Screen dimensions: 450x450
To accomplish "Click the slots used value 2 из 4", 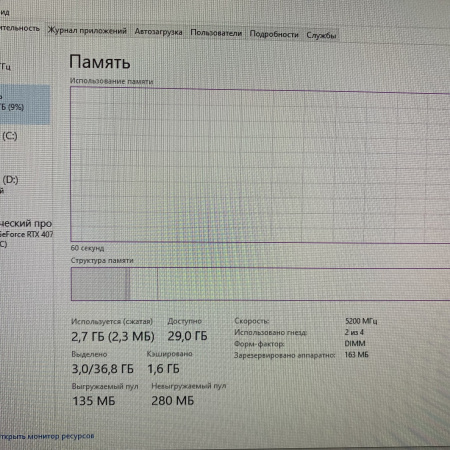I will pyautogui.click(x=354, y=332).
